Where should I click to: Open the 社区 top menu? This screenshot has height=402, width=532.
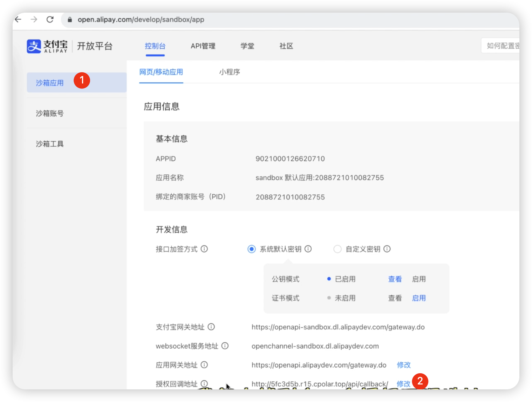click(x=286, y=46)
